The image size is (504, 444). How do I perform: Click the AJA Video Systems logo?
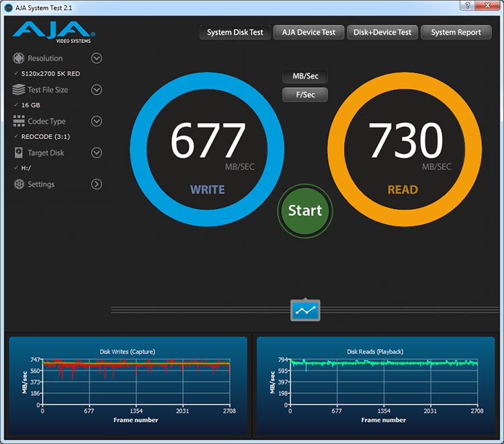(54, 32)
